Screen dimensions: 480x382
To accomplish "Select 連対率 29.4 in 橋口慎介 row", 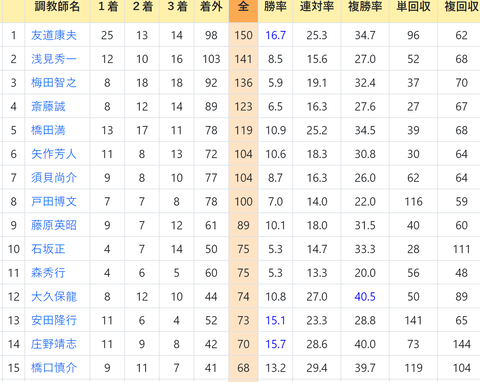I will pyautogui.click(x=317, y=368).
